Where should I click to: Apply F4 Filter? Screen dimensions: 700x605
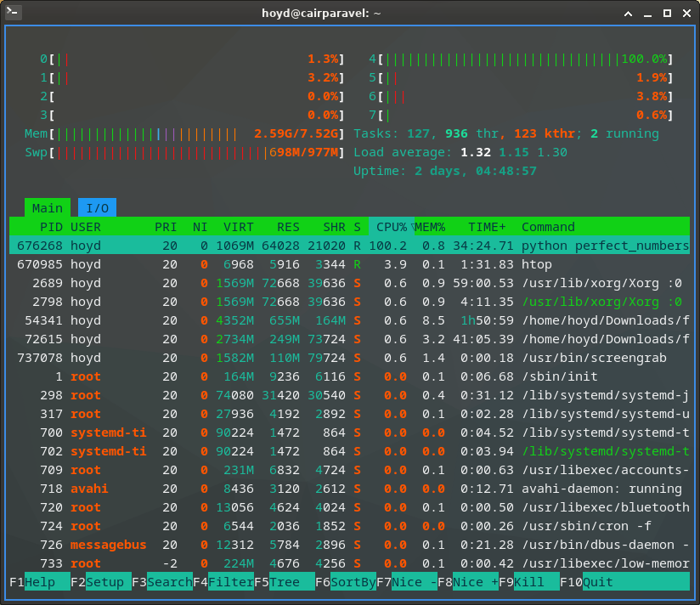(x=222, y=582)
